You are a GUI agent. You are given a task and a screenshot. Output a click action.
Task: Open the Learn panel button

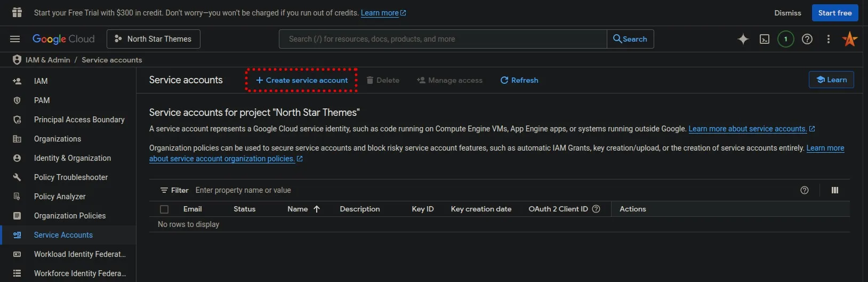(831, 80)
